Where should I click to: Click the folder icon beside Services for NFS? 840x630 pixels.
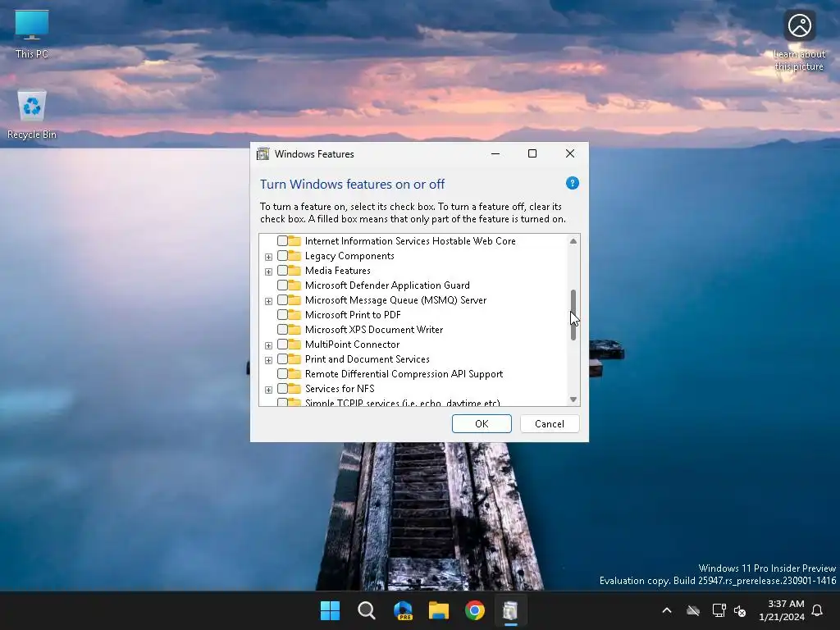tap(294, 388)
